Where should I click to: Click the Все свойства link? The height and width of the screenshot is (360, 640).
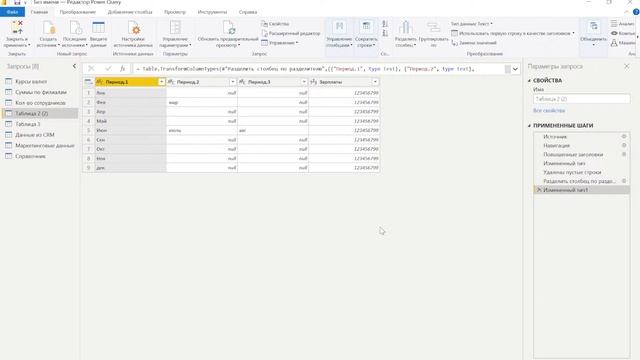point(549,111)
